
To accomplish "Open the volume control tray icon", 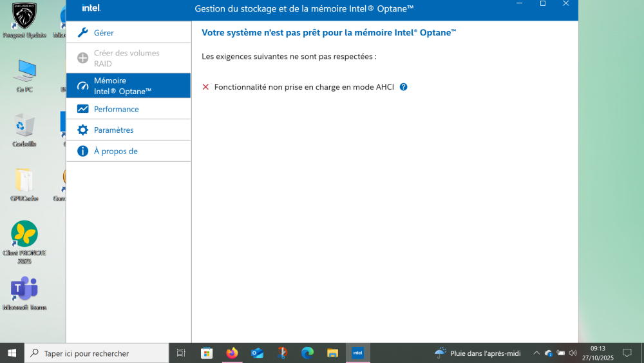I will click(x=573, y=353).
